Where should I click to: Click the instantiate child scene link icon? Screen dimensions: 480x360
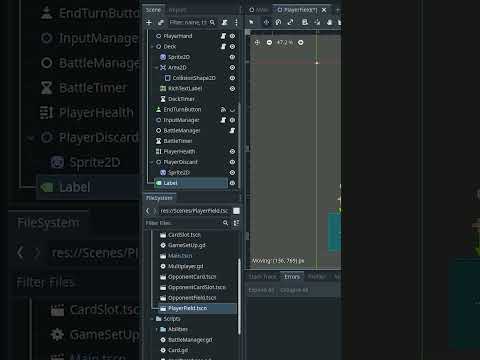(161, 22)
